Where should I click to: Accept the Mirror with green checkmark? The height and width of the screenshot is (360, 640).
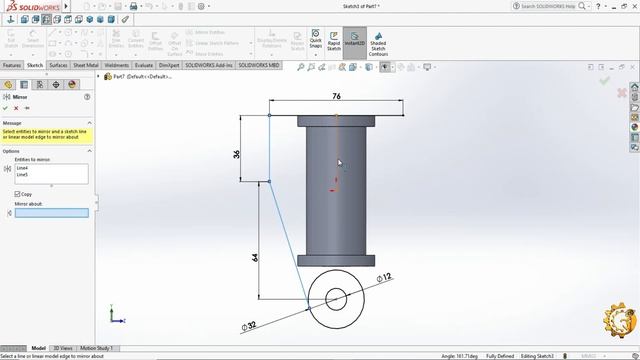click(5, 108)
